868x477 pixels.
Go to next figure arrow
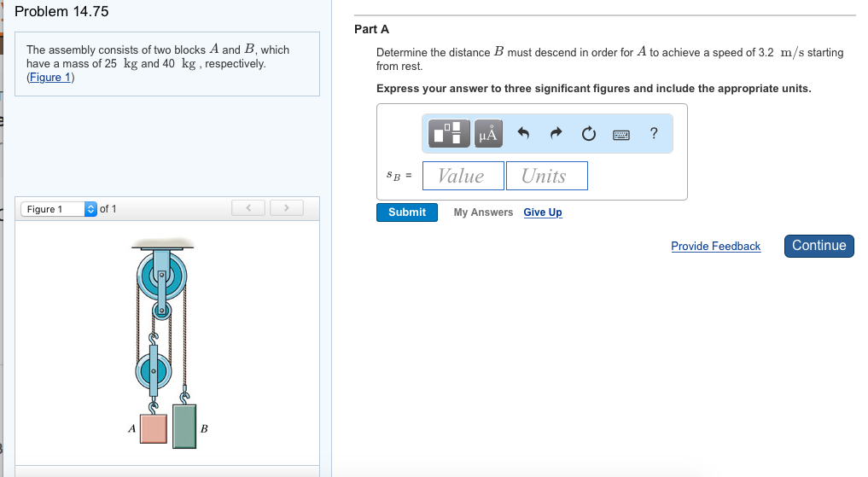click(287, 208)
